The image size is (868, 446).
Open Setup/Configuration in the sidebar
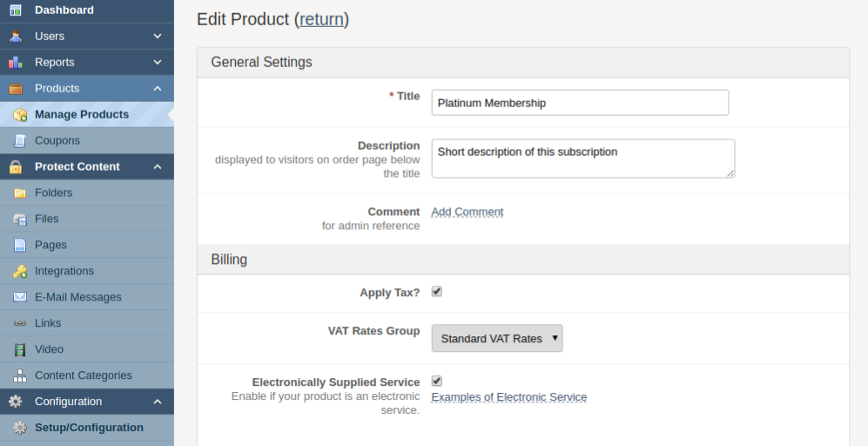pyautogui.click(x=89, y=428)
